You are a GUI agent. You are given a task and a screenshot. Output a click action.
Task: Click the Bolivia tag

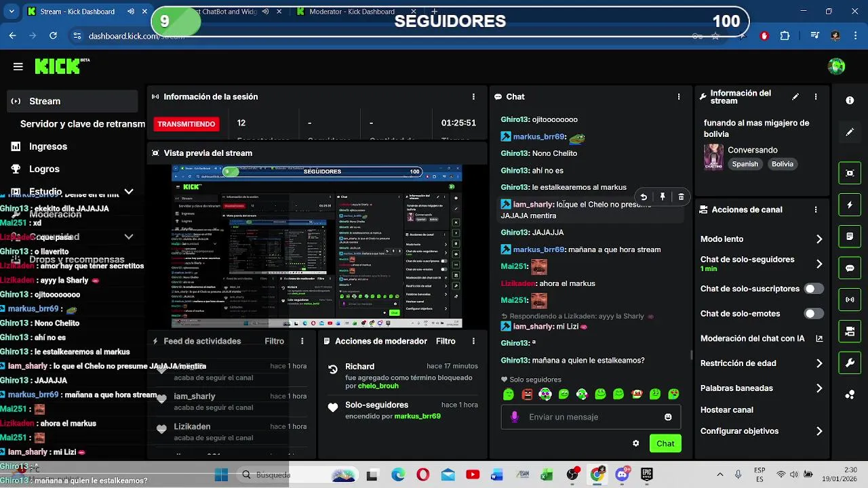[782, 164]
